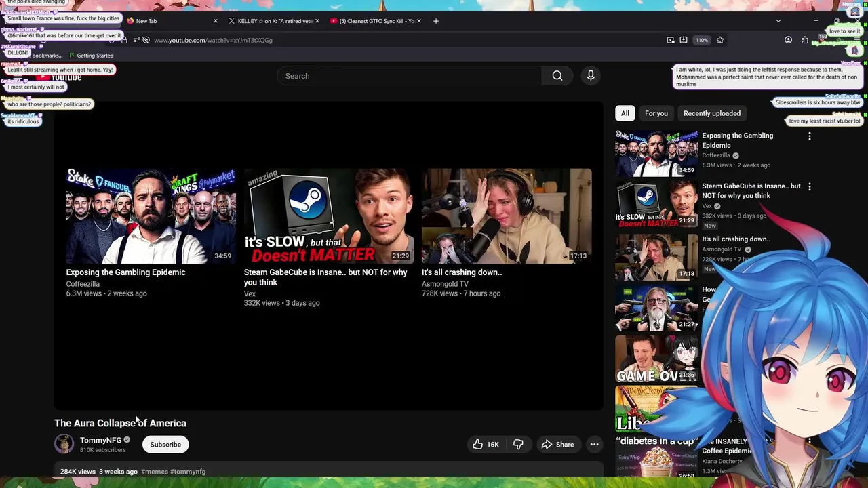Open options for sidebar Exposing the Gambling Epidemic
Viewport: 868px width, 488px height.
tap(809, 136)
